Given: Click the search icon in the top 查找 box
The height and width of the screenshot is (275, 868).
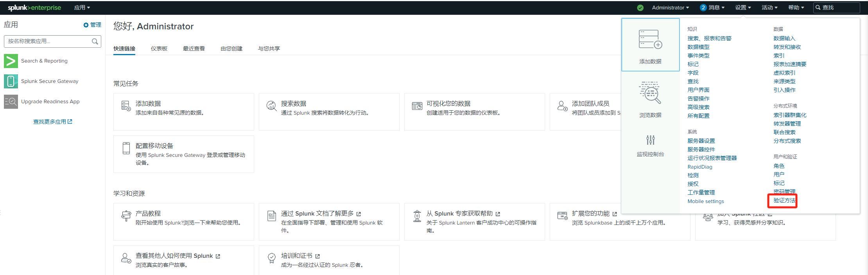Looking at the screenshot, I should [x=818, y=7].
